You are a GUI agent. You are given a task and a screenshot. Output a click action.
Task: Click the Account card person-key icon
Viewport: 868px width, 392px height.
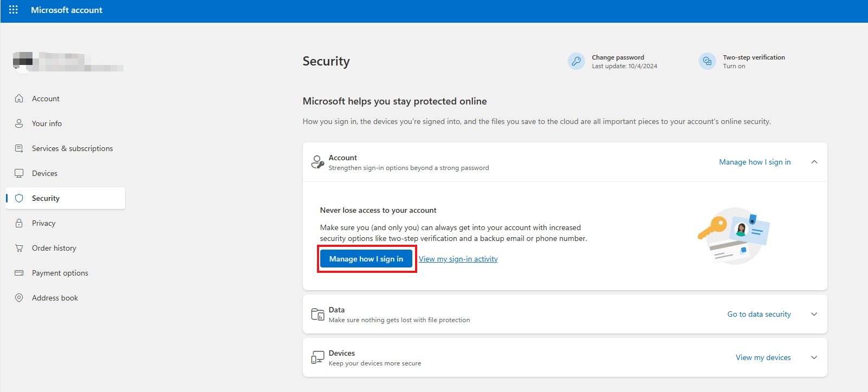(x=318, y=162)
